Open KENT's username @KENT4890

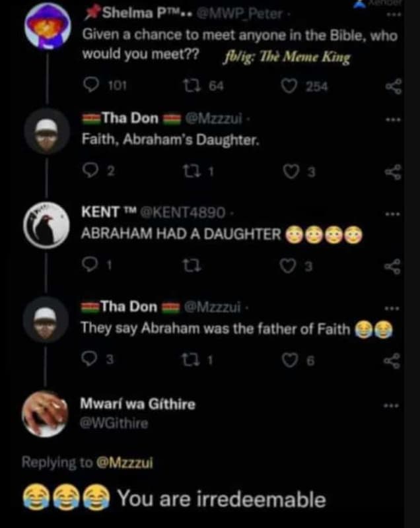click(x=184, y=213)
